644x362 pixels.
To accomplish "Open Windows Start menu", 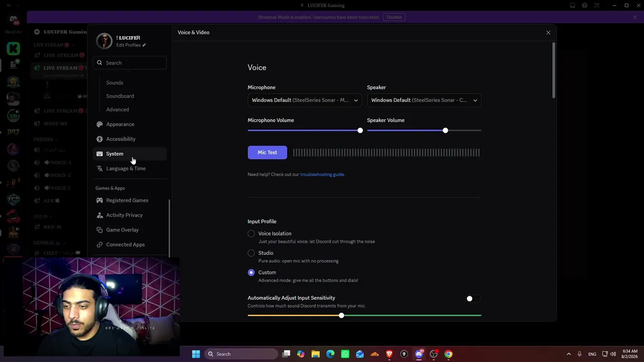I will point(196,354).
